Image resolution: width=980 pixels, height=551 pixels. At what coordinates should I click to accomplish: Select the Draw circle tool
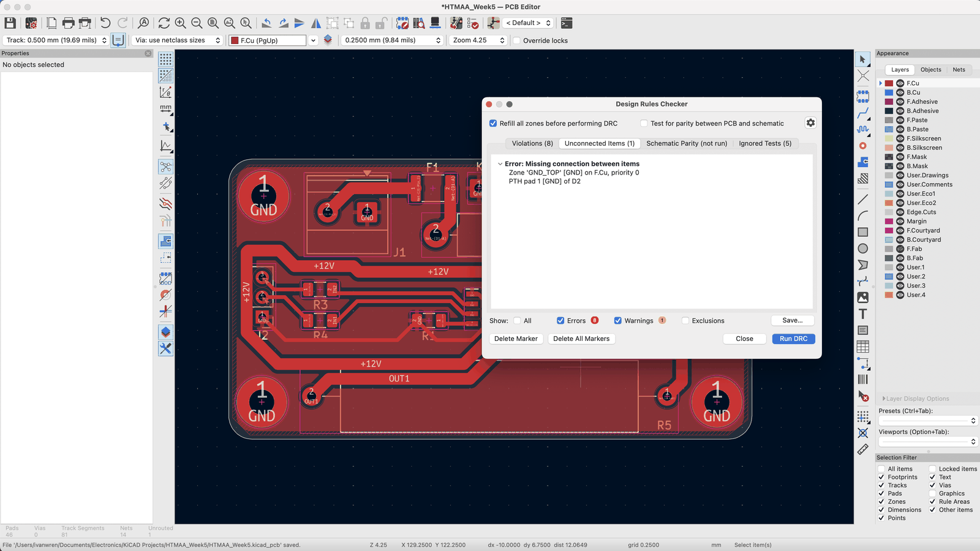[x=863, y=249]
